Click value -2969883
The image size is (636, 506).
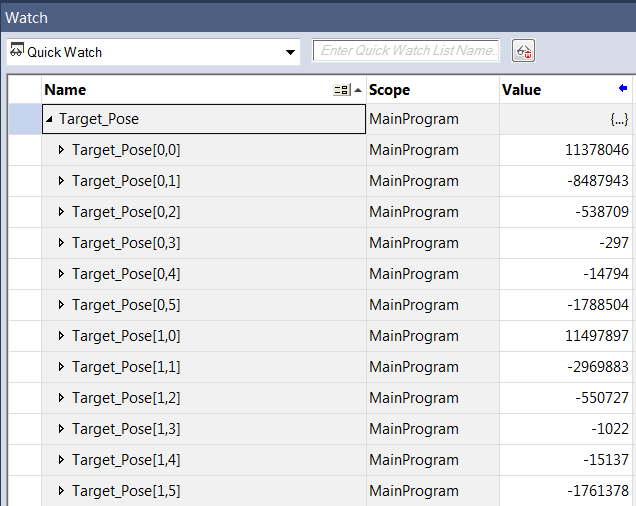click(598, 367)
